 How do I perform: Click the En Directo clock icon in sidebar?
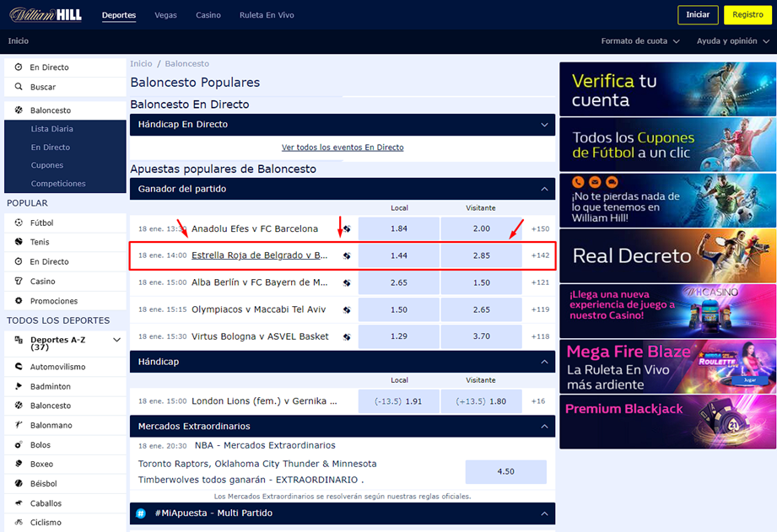(19, 67)
